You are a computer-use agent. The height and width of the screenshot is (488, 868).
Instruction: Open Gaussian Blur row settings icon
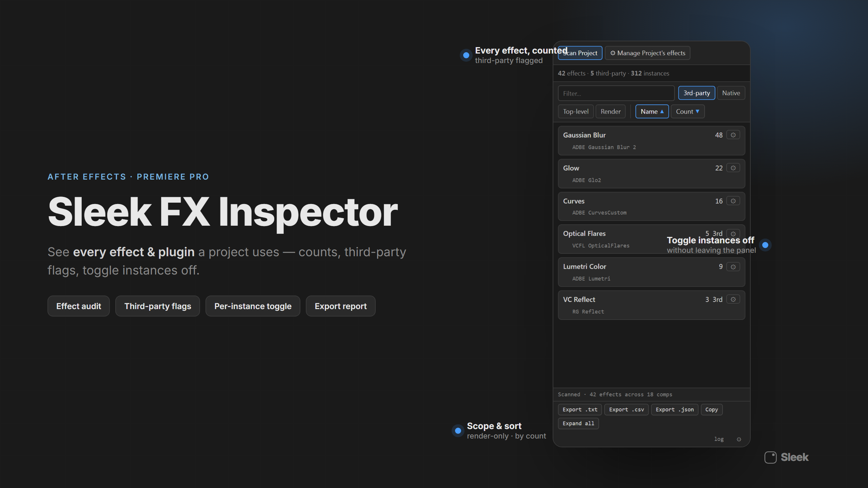pos(733,135)
